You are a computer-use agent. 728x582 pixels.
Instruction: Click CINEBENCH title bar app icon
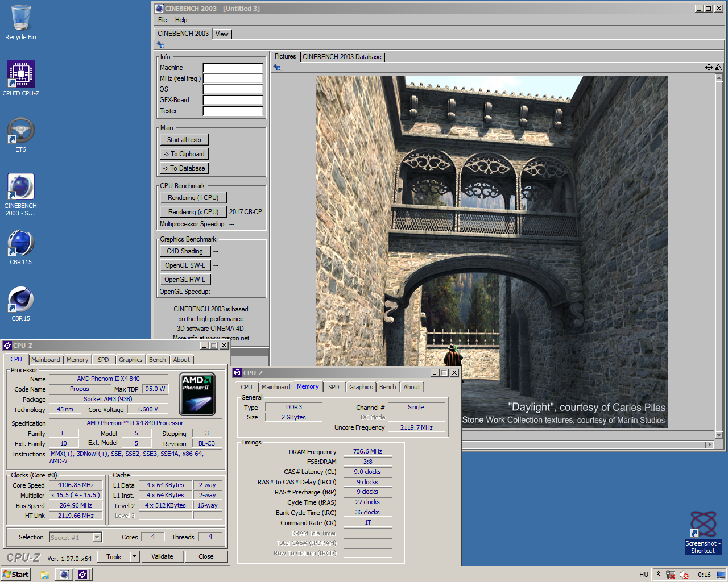click(x=159, y=9)
